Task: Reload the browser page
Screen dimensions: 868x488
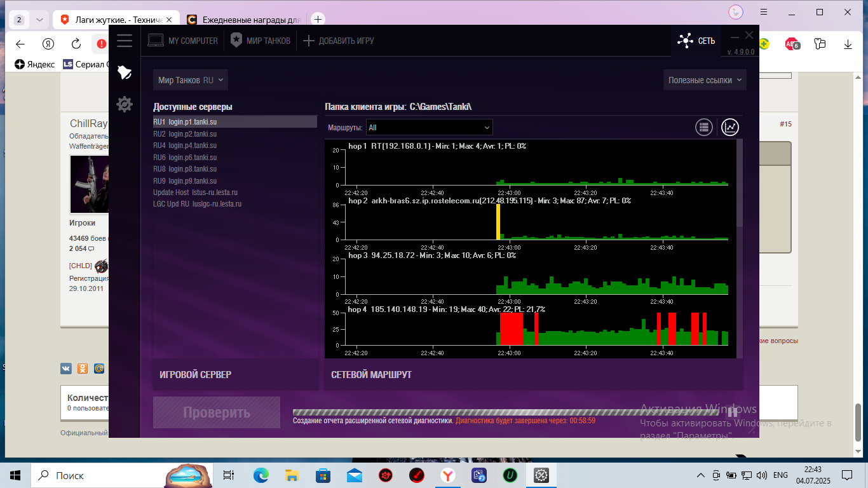Action: (76, 44)
